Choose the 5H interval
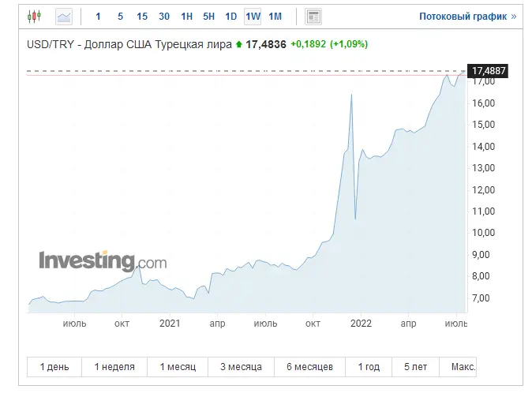 (x=208, y=17)
